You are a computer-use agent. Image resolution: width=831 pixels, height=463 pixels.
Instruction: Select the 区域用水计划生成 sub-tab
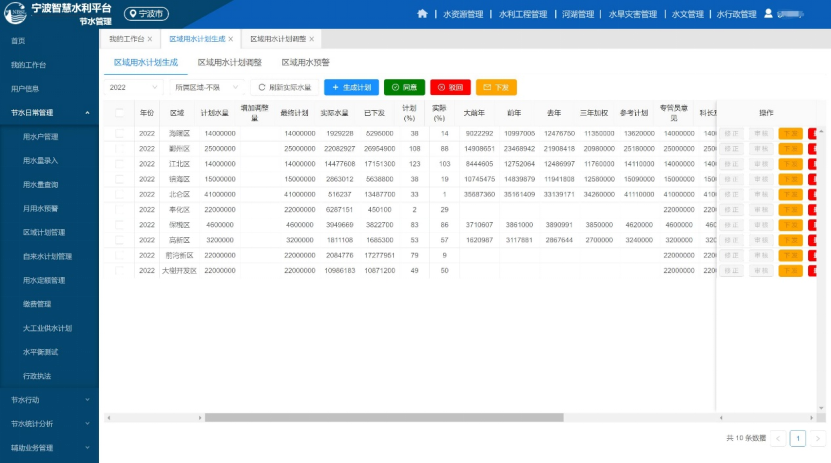click(146, 63)
